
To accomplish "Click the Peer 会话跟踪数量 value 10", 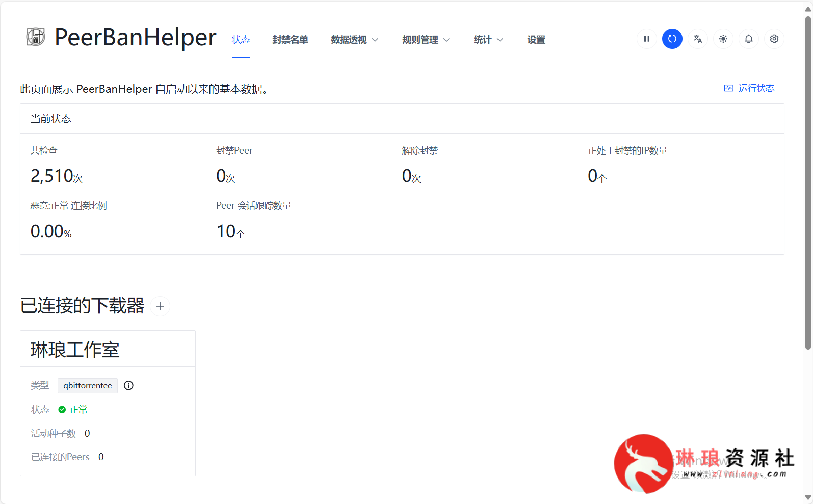I will tap(230, 232).
